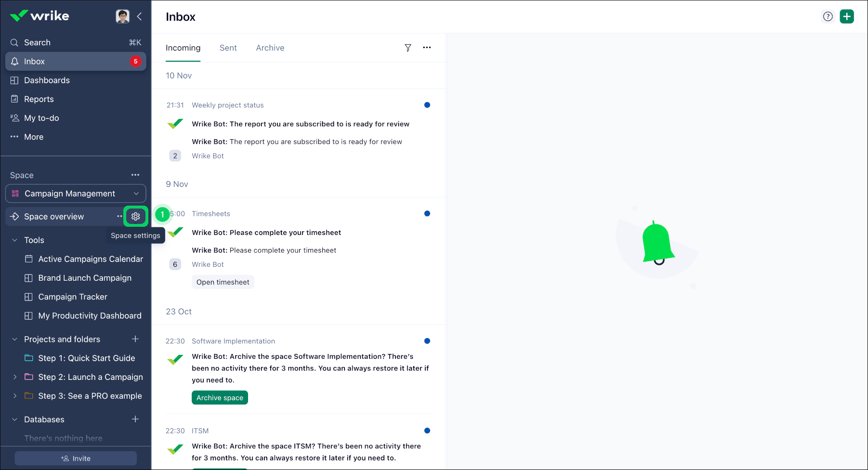Collapse the Tools section
Image resolution: width=868 pixels, height=470 pixels.
tap(14, 240)
